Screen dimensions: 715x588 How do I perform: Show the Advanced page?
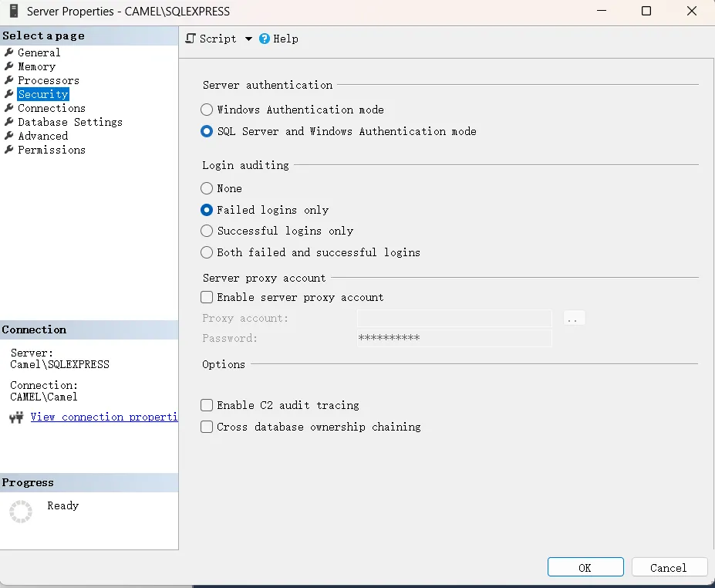tap(43, 136)
